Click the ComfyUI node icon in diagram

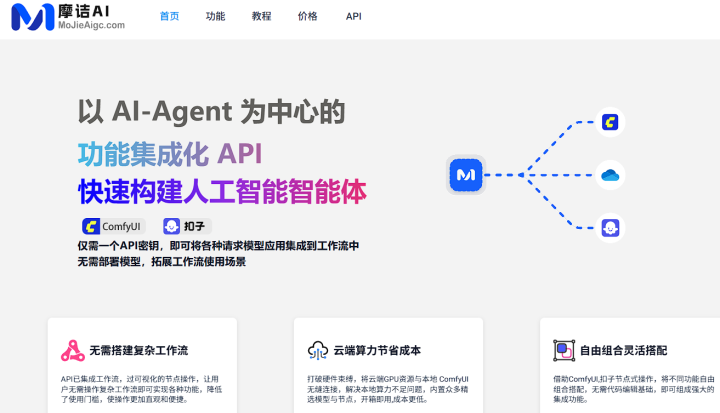[x=609, y=122]
